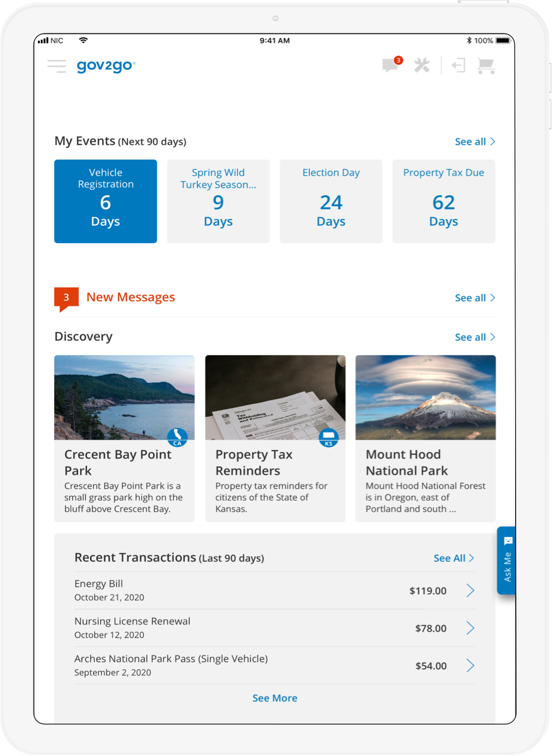Screen dimensions: 552x756
Task: Click the $54.00 amount
Action: coord(431,666)
